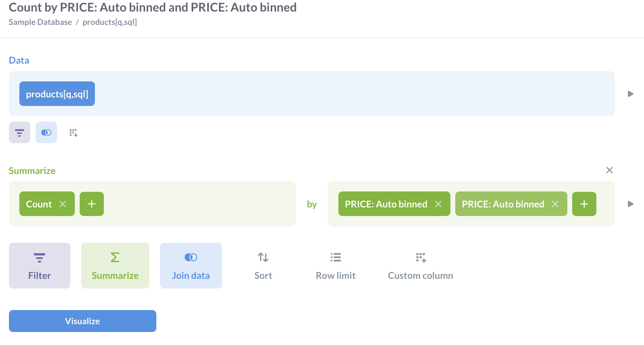Click the Summarize sigma icon
This screenshot has width=644, height=345.
tap(115, 265)
